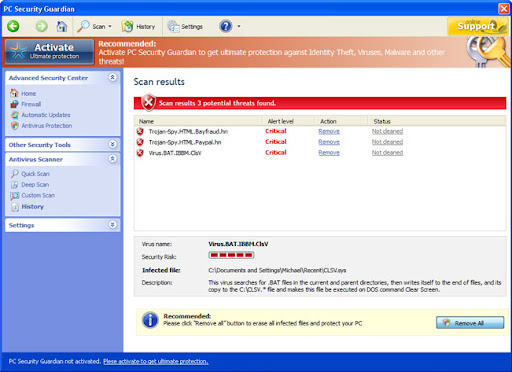The image size is (512, 372).
Task: Go back with green back arrow
Action: (x=14, y=26)
